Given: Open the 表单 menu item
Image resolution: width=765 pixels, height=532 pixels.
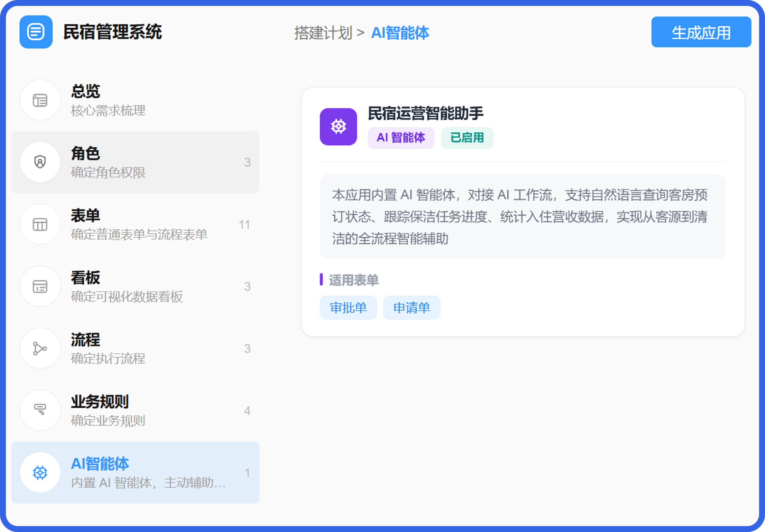Looking at the screenshot, I should pyautogui.click(x=135, y=224).
